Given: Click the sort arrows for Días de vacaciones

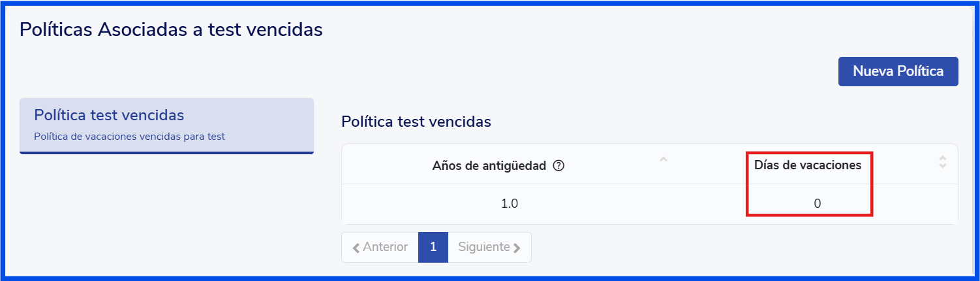Looking at the screenshot, I should pyautogui.click(x=942, y=162).
